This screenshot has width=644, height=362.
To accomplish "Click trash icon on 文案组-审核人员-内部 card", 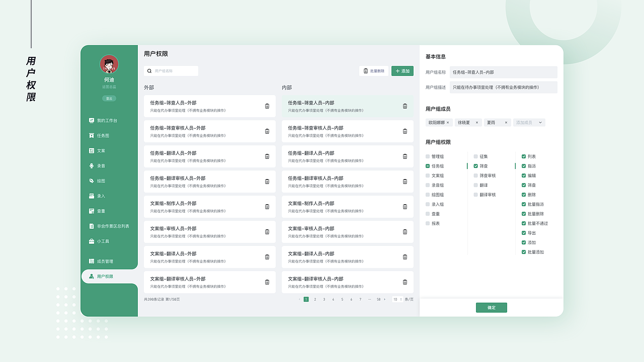I will [405, 232].
